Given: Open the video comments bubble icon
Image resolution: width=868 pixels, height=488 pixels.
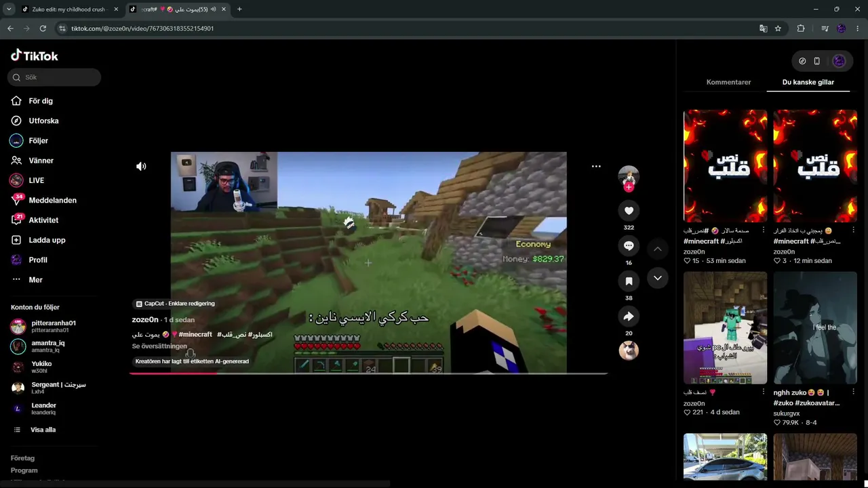Looking at the screenshot, I should pyautogui.click(x=629, y=246).
